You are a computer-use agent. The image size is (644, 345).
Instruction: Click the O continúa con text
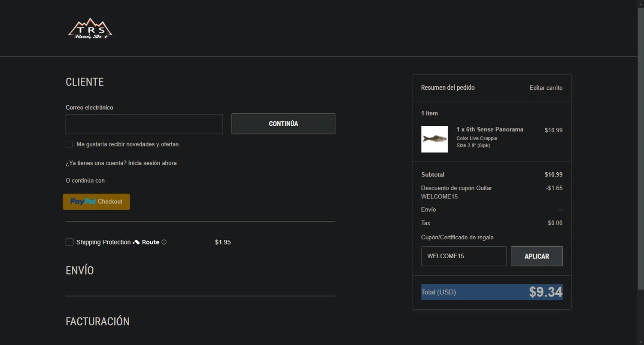coord(85,180)
